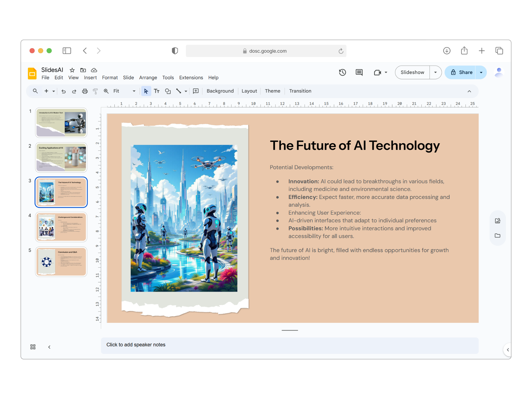532x399 pixels.
Task: Select slide 5 Conclusion and Q&A thumbnail
Action: 61,261
